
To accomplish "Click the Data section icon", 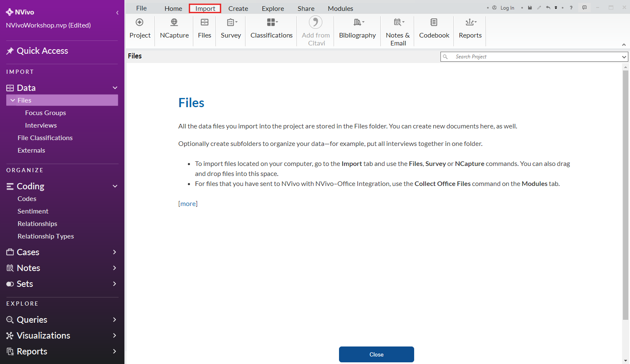I will pyautogui.click(x=10, y=88).
